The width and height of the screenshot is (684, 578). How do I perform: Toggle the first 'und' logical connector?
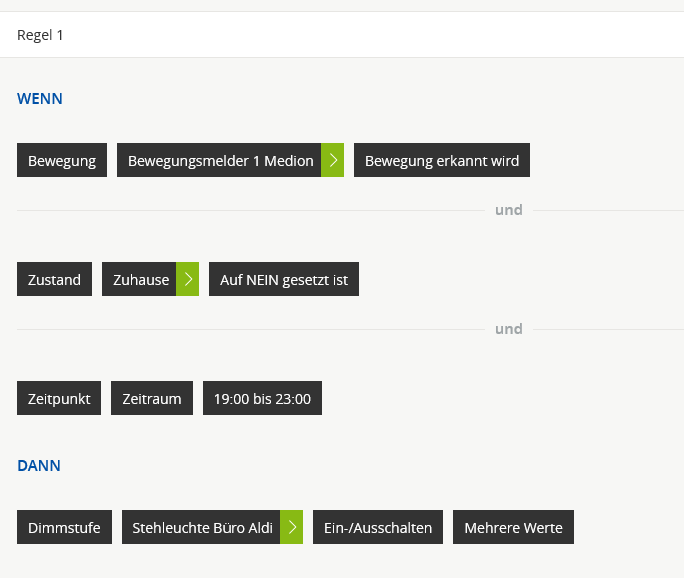click(x=508, y=210)
